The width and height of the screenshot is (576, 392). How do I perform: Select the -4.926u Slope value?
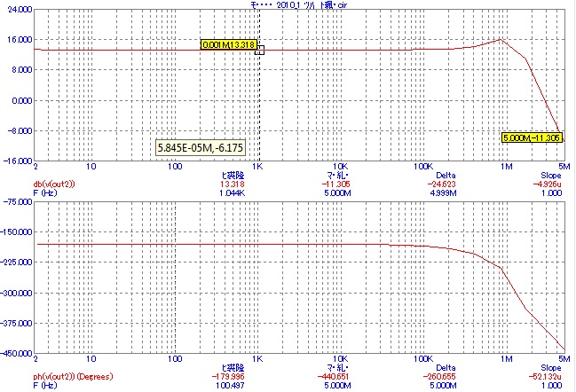click(548, 184)
